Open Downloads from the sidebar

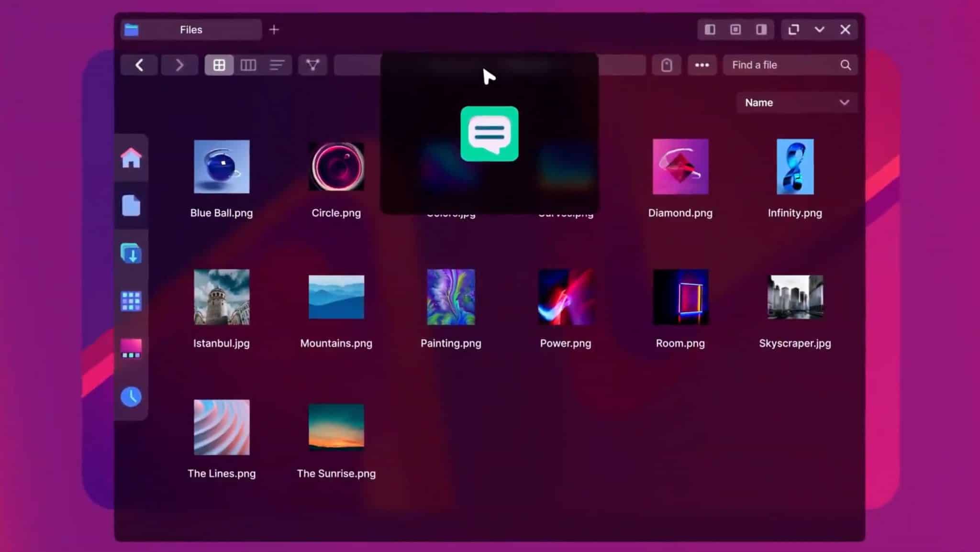point(131,254)
